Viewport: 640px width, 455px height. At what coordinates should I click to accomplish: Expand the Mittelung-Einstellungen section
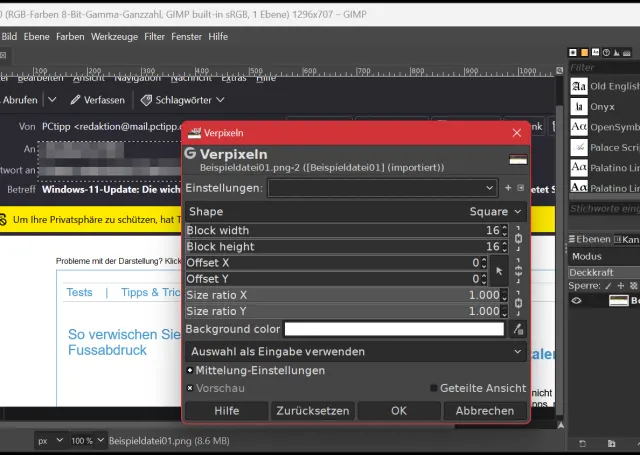[190, 370]
